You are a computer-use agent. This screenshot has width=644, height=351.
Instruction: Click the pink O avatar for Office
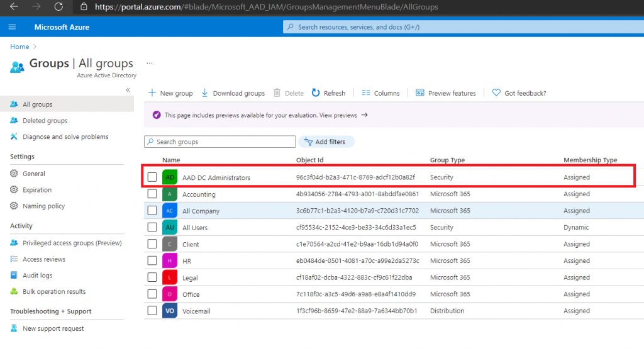[x=170, y=294]
